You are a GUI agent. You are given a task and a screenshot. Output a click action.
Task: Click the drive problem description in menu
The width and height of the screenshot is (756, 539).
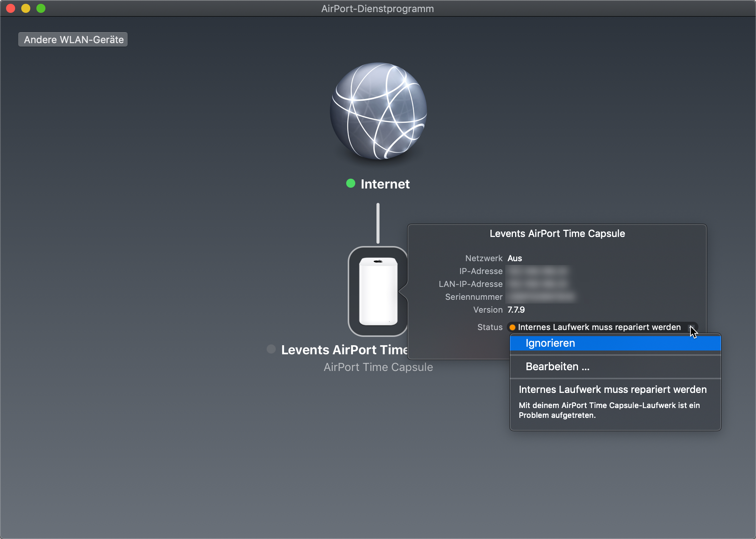(x=609, y=410)
